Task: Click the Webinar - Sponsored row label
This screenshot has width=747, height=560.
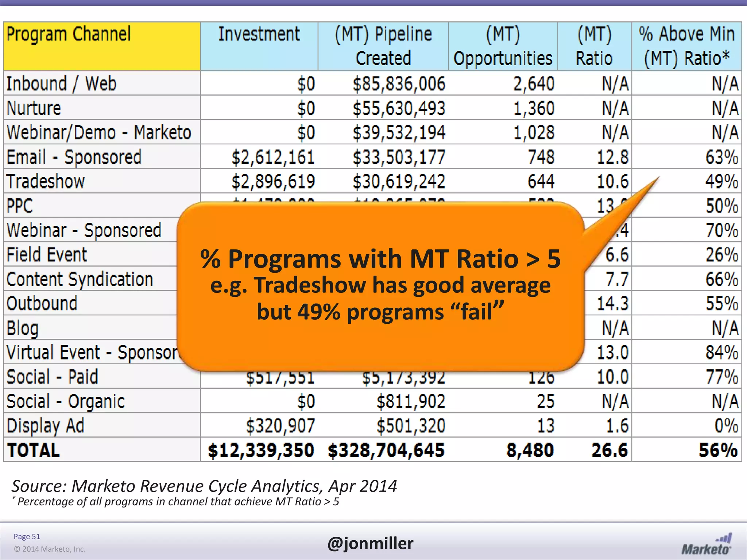Action: tap(84, 230)
